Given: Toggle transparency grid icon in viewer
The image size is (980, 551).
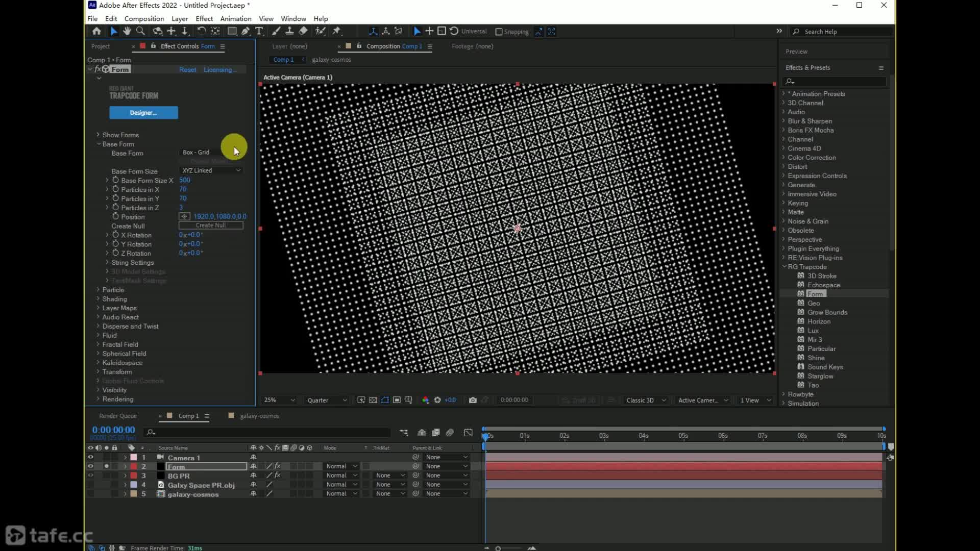Looking at the screenshot, I should (373, 400).
